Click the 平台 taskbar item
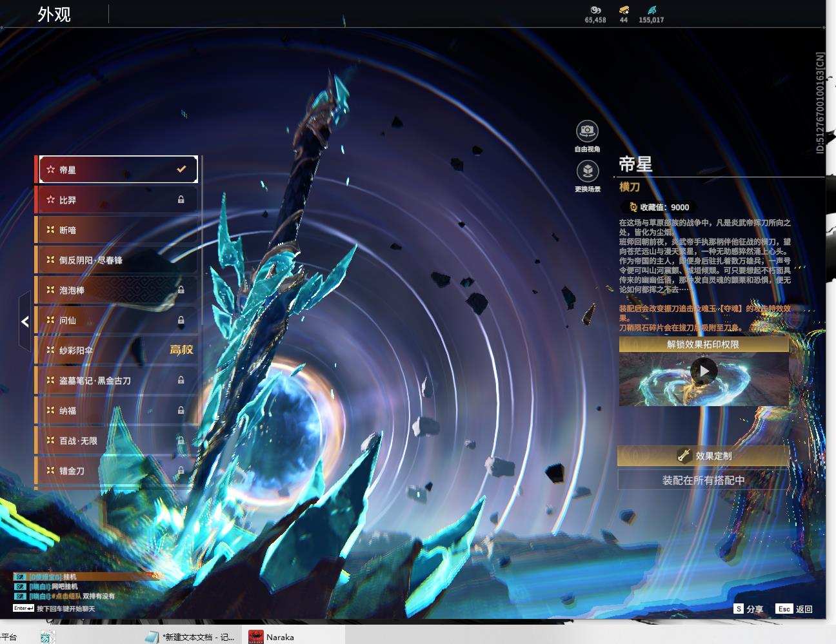The height and width of the screenshot is (644, 836). pos(9,637)
